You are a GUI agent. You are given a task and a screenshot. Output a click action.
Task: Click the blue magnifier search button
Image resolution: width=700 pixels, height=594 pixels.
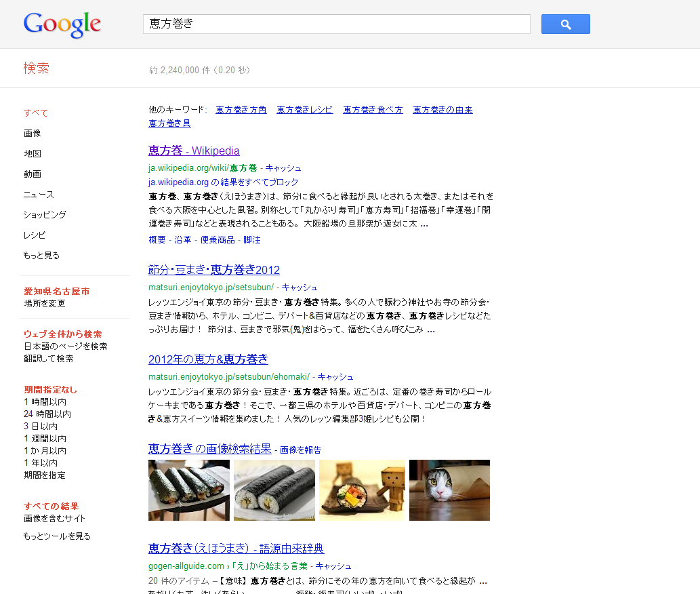click(x=565, y=24)
